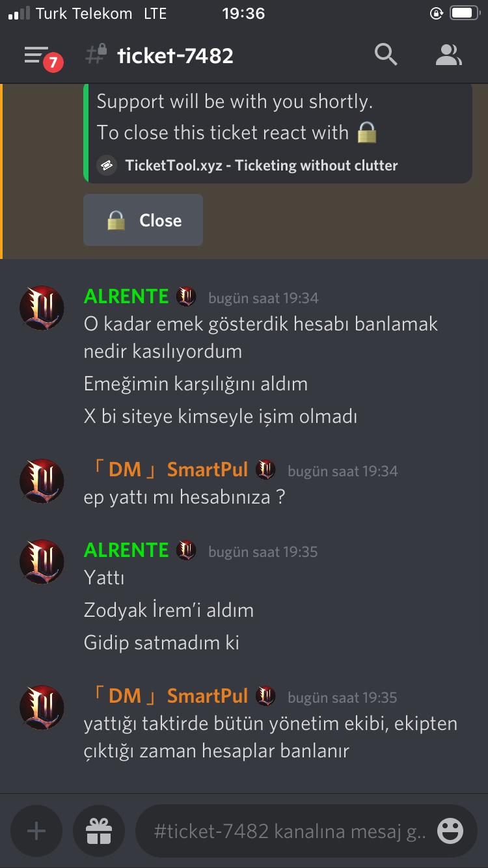Screen dimensions: 488x868
Task: Open the channel list hamburger menu
Action: click(36, 55)
